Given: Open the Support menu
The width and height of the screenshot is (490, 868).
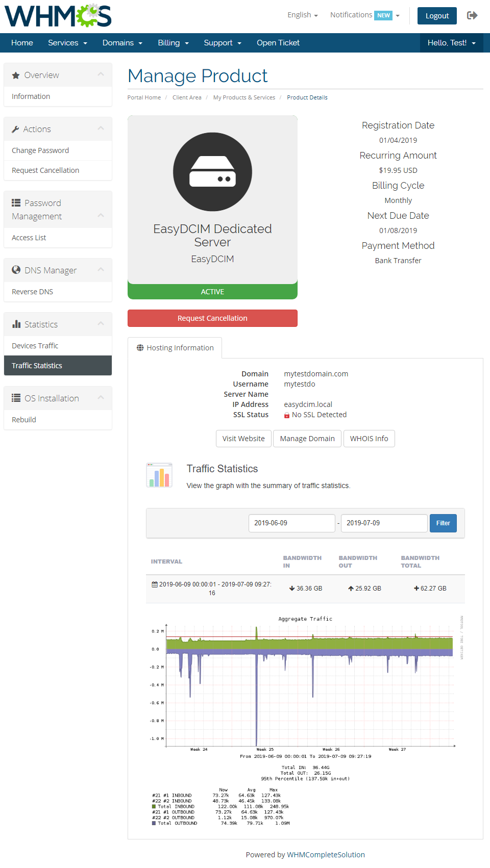Looking at the screenshot, I should (x=223, y=43).
